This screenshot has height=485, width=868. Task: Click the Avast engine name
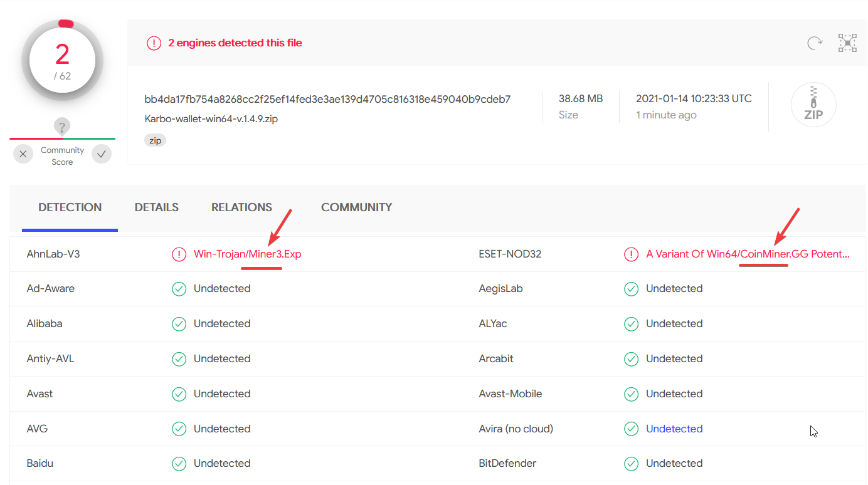tap(40, 394)
